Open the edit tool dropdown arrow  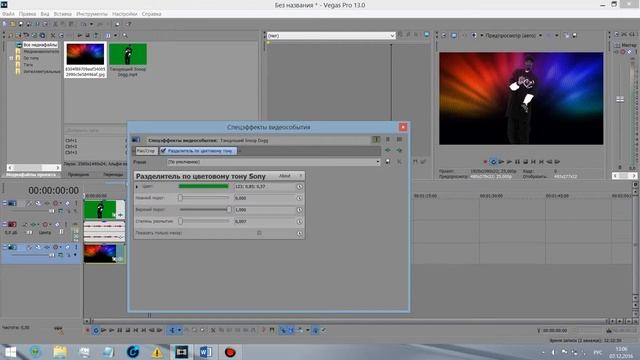[179, 330]
